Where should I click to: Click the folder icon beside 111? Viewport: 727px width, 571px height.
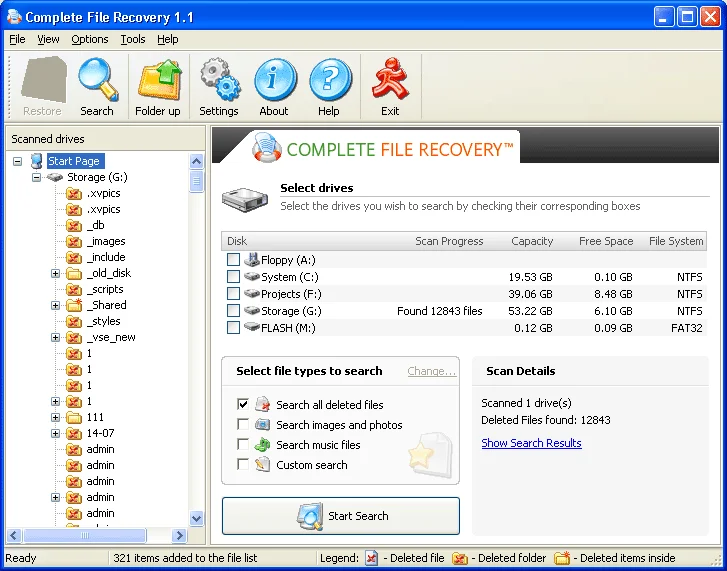[x=74, y=418]
